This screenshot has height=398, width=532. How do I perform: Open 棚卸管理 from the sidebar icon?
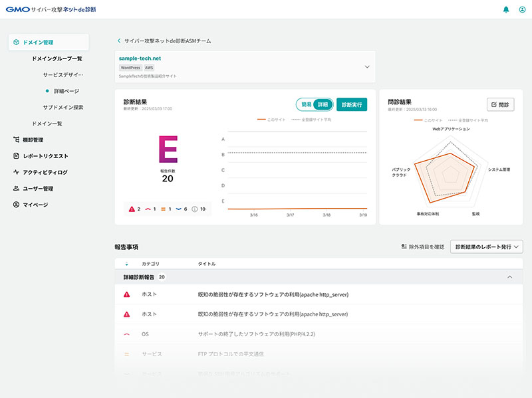pos(15,138)
